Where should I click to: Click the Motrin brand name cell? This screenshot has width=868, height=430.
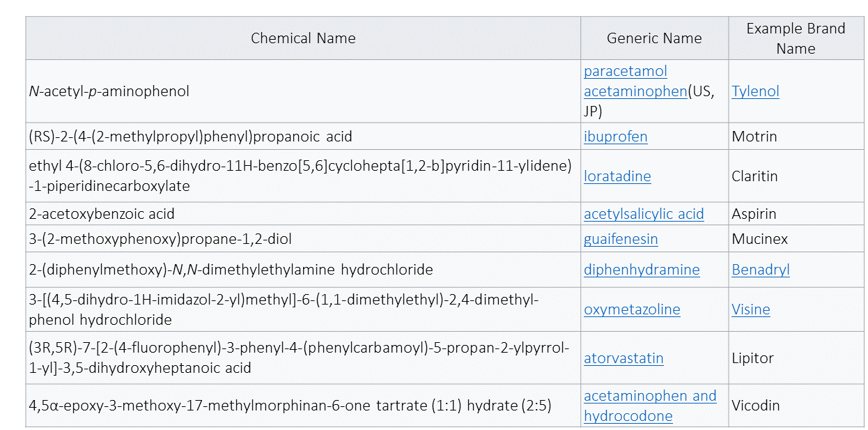(x=754, y=137)
